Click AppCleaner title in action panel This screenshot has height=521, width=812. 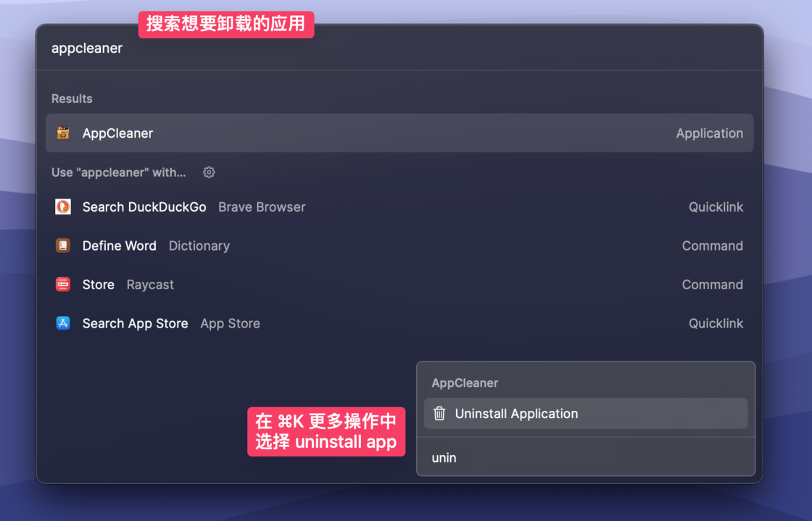pyautogui.click(x=465, y=383)
